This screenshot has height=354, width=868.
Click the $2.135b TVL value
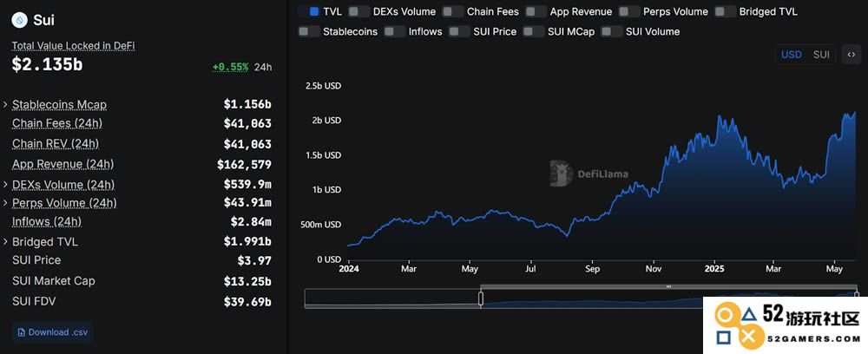point(47,65)
